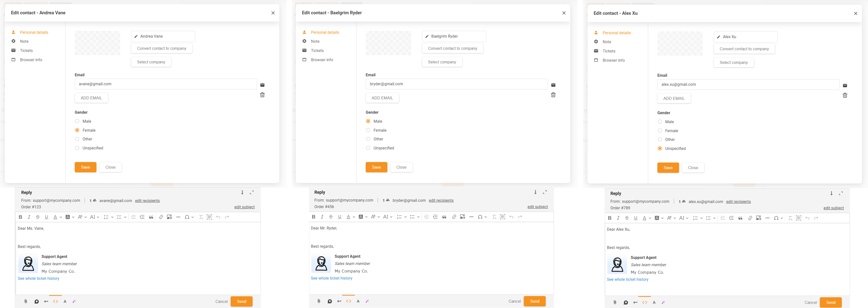Open the font color dropdown in the Order #123 reply
Screen dimensions: 868x308
tap(61, 217)
